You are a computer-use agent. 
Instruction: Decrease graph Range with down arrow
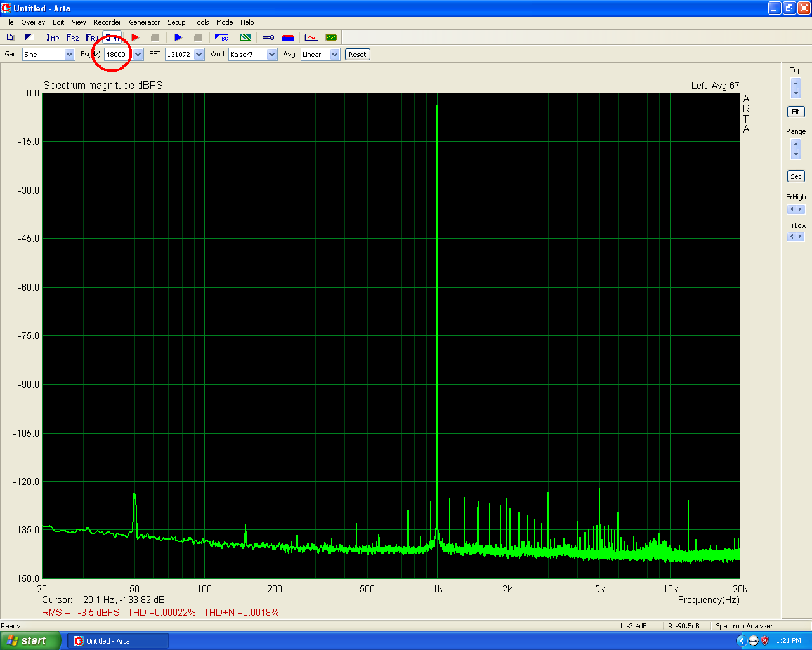(x=796, y=154)
